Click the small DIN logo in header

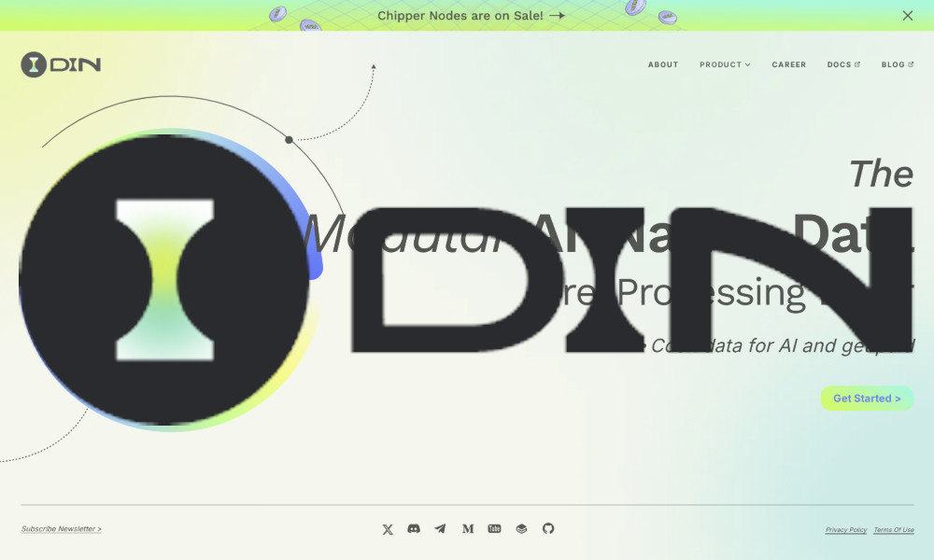click(61, 64)
